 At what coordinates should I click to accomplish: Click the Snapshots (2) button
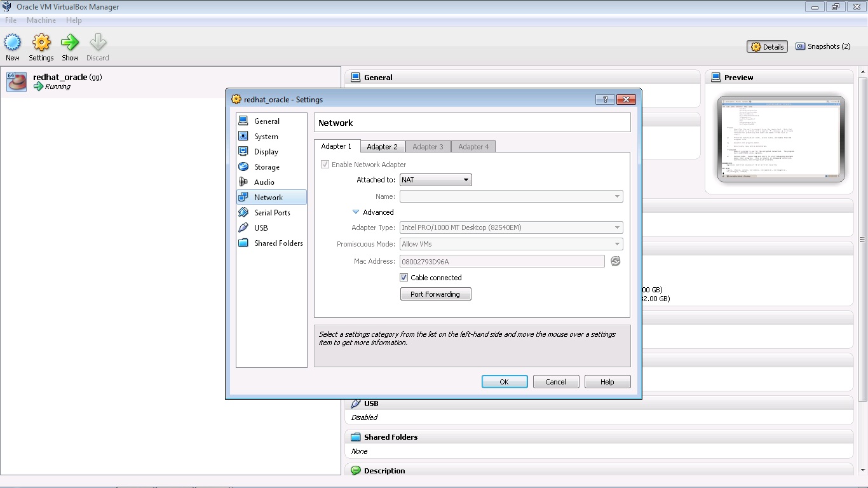[823, 46]
